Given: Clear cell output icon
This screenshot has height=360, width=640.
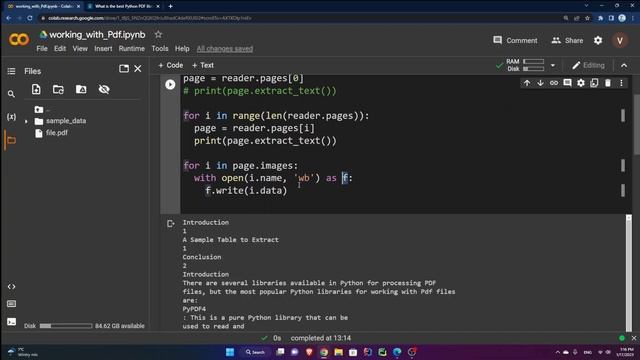Looking at the screenshot, I should coord(171,224).
